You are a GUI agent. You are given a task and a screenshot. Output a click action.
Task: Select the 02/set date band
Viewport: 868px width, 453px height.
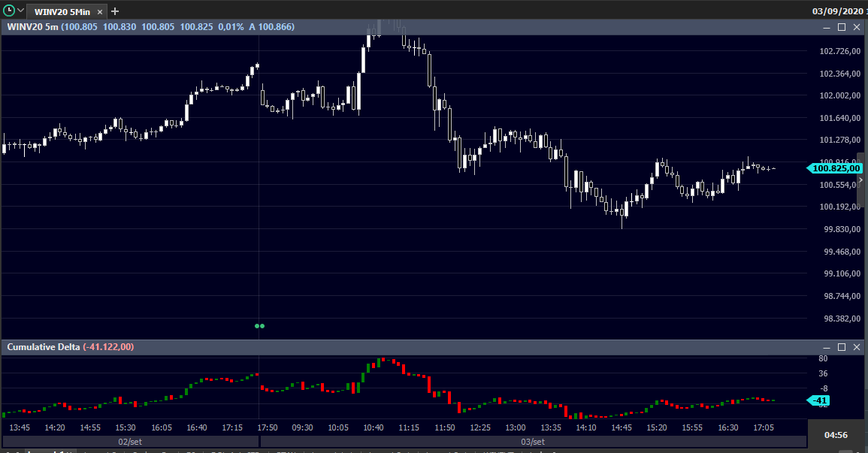click(x=130, y=442)
